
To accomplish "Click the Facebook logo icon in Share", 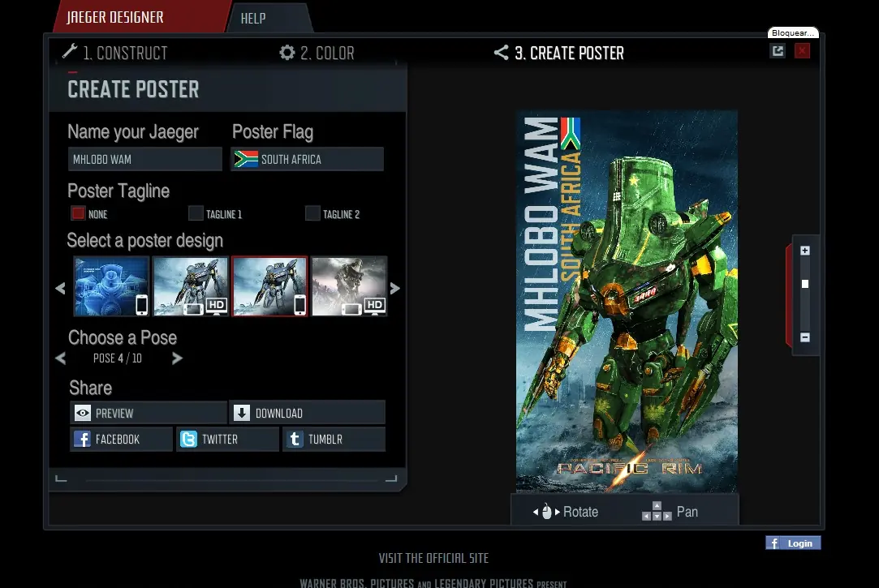I will pyautogui.click(x=83, y=439).
